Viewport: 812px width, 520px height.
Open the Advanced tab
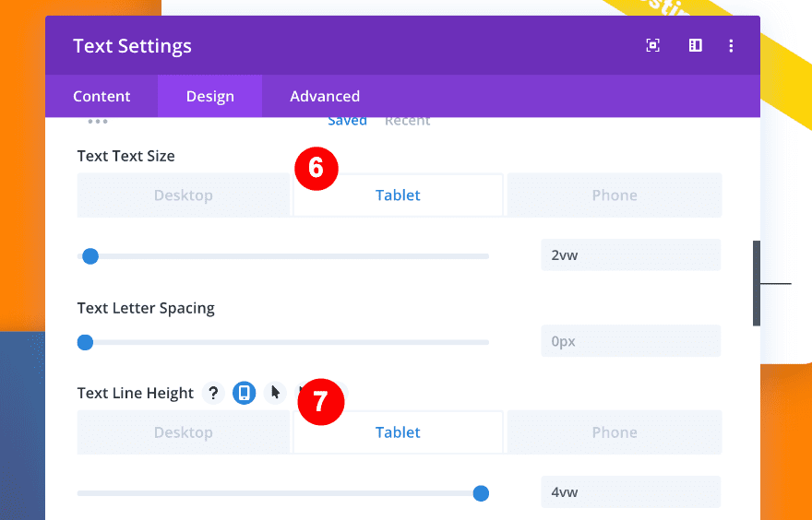[x=325, y=96]
